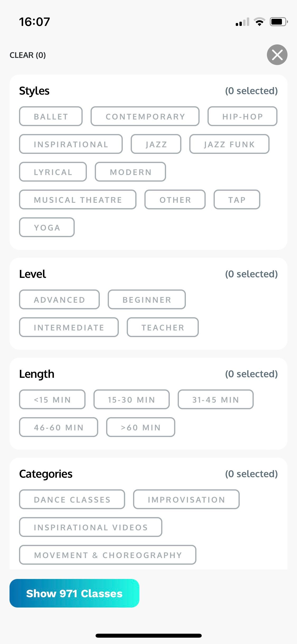This screenshot has width=297, height=644.
Task: Select the Dance Classes category
Action: pos(72,499)
